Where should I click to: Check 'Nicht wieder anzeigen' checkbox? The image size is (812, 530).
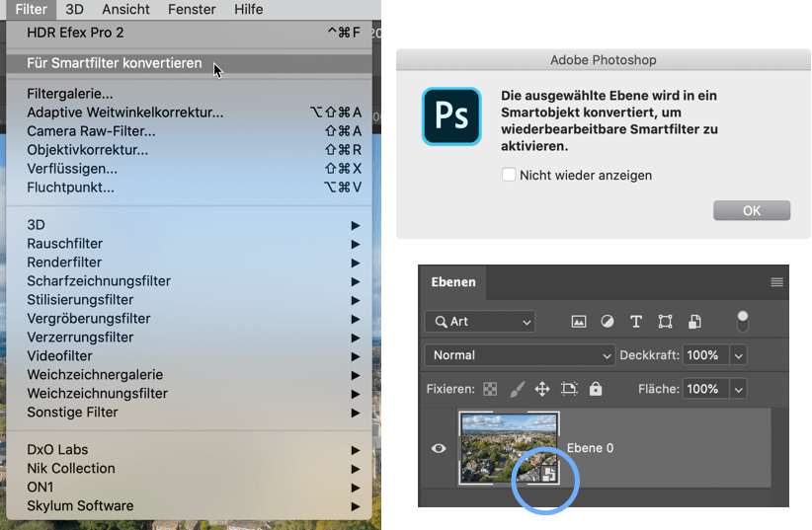click(x=509, y=175)
